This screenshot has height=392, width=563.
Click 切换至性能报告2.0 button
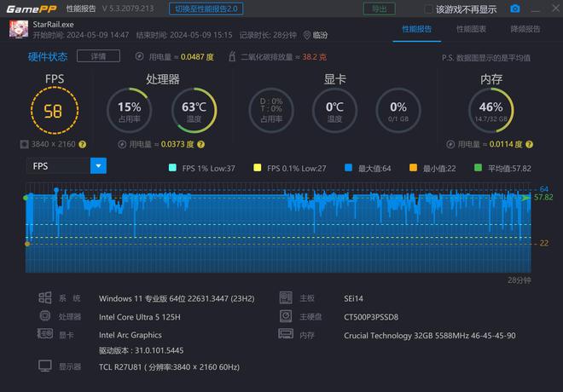pyautogui.click(x=206, y=9)
